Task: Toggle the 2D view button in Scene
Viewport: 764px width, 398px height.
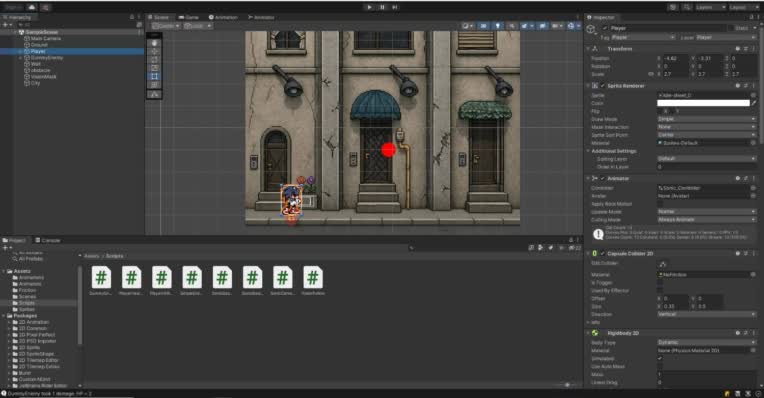Action: 483,26
